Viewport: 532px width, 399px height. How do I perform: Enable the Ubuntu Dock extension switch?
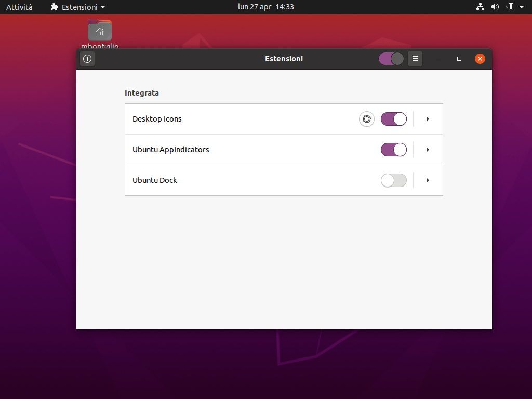tap(394, 180)
